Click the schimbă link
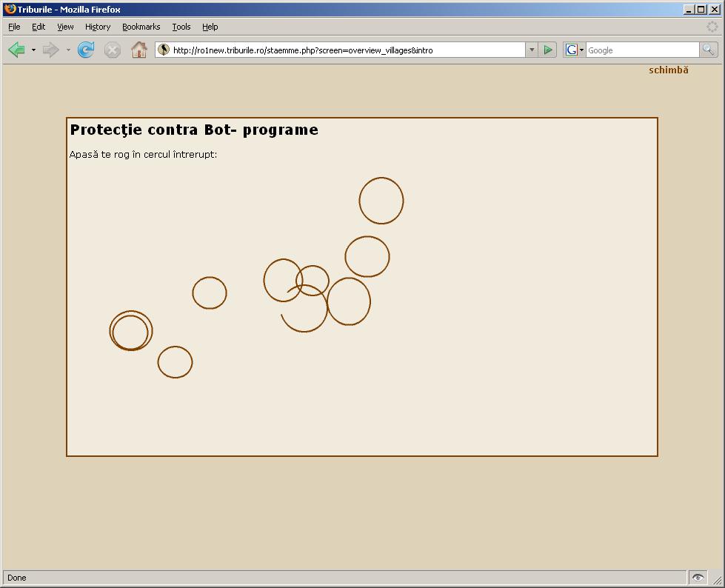 click(x=668, y=70)
